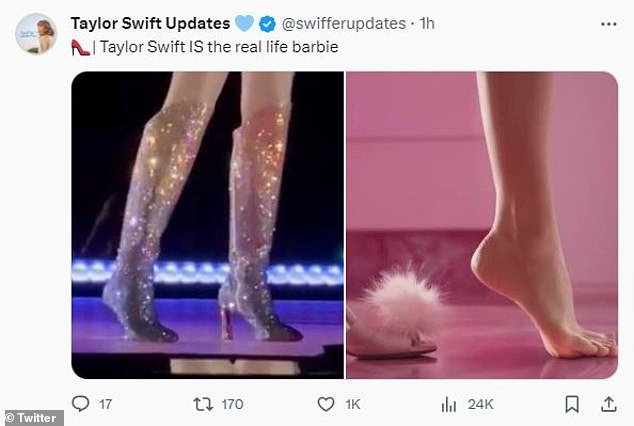Visit the @swifferupdates handle link

pos(344,24)
